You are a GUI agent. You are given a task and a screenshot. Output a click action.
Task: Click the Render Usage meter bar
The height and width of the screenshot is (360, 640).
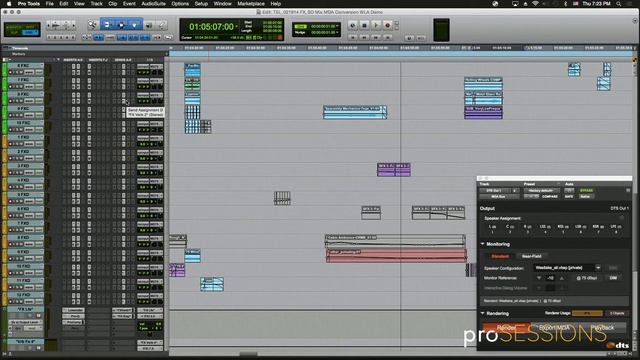587,313
